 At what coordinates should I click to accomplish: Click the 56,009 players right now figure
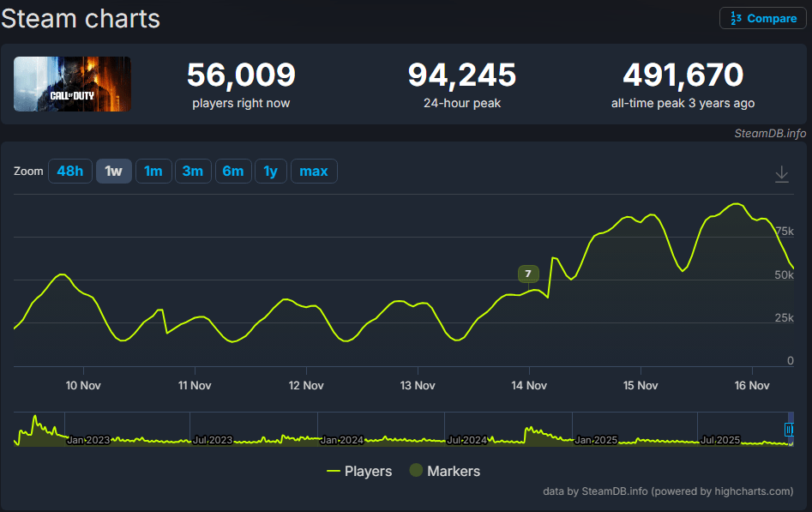(x=241, y=75)
